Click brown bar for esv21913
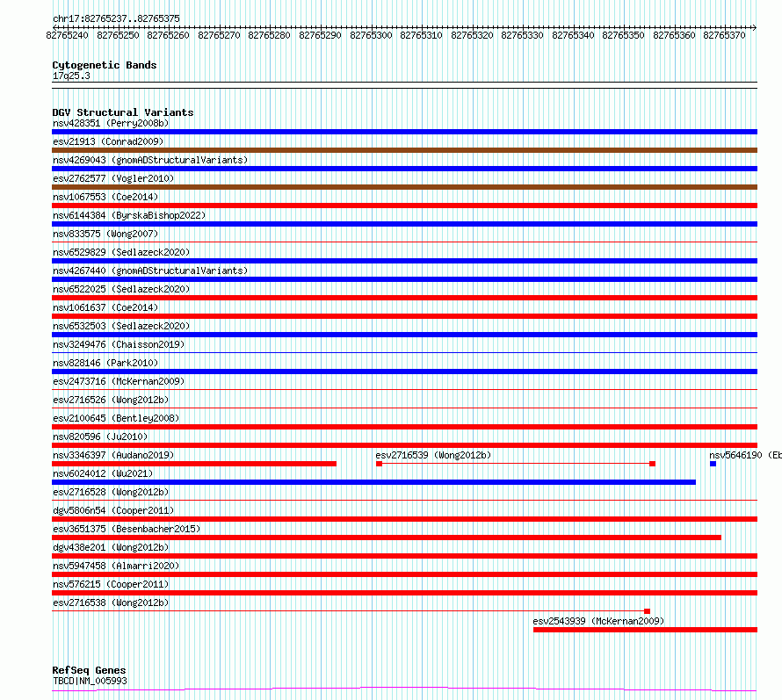This screenshot has height=700, width=782. pos(404,150)
